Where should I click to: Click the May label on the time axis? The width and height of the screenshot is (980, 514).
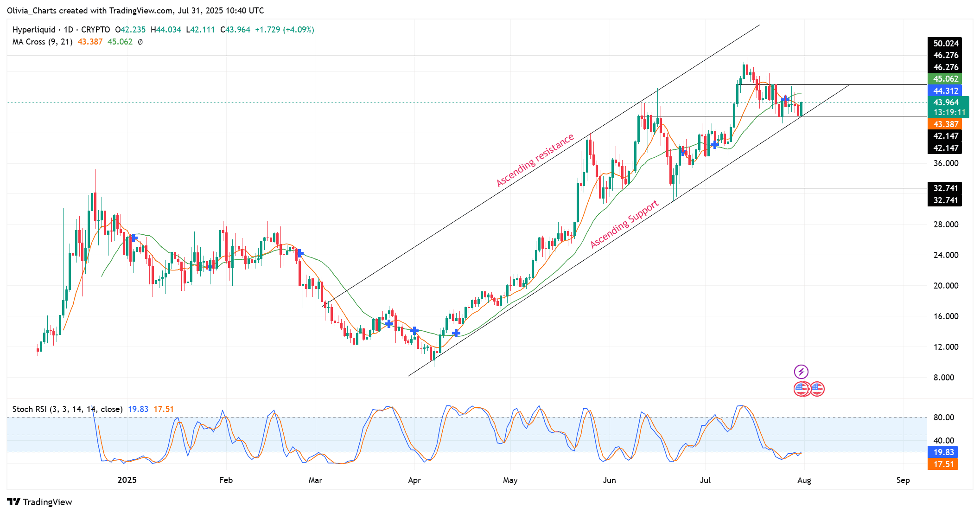click(510, 480)
